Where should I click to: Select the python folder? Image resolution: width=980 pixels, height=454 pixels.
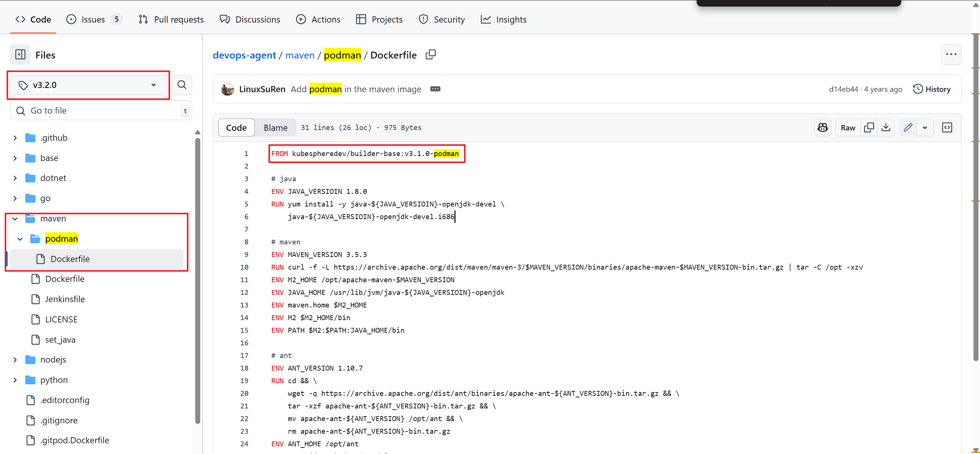point(54,380)
